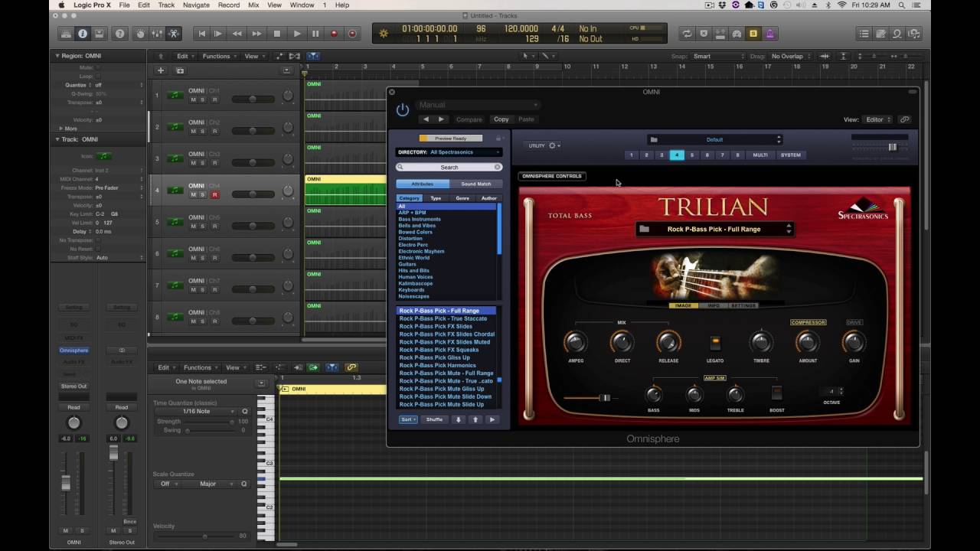Open Quick Help question mark icon
The width and height of the screenshot is (980, 551).
tap(119, 34)
